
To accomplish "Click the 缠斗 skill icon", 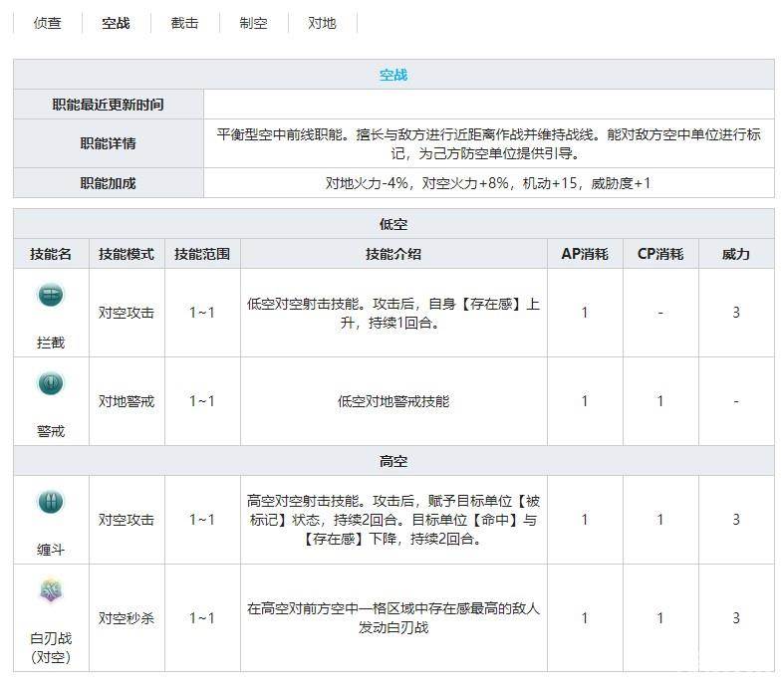I will [x=51, y=502].
